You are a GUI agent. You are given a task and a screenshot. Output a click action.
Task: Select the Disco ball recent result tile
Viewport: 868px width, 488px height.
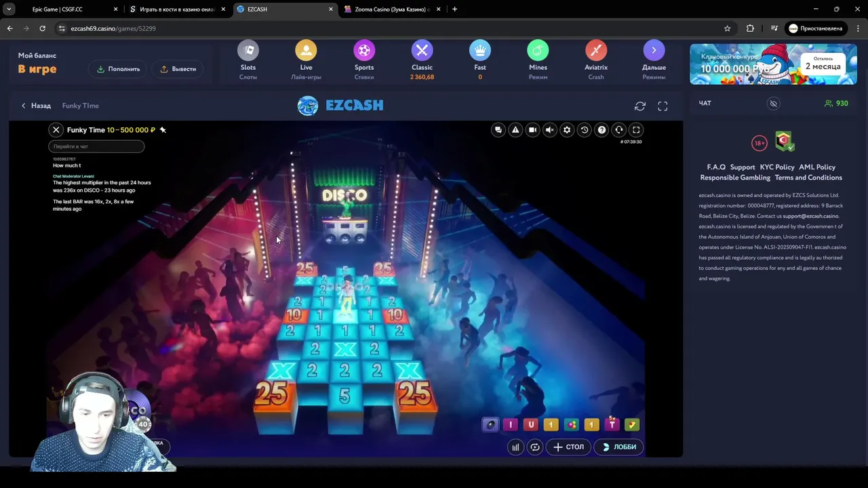[490, 425]
